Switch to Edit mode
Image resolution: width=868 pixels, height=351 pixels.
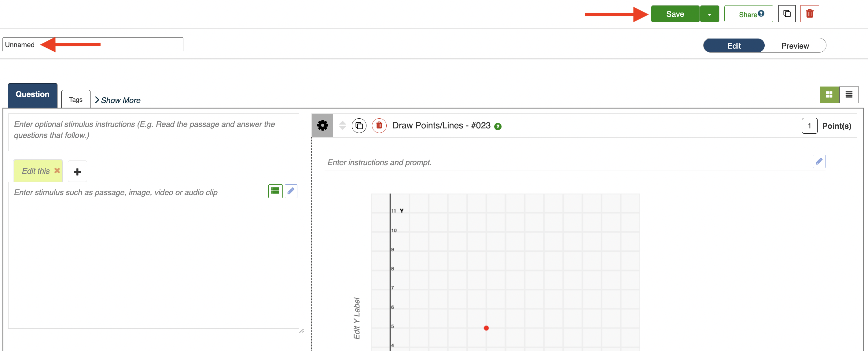point(734,46)
